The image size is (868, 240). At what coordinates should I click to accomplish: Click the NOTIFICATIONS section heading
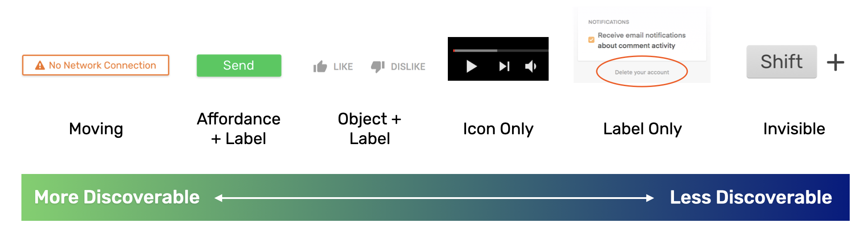(x=608, y=22)
